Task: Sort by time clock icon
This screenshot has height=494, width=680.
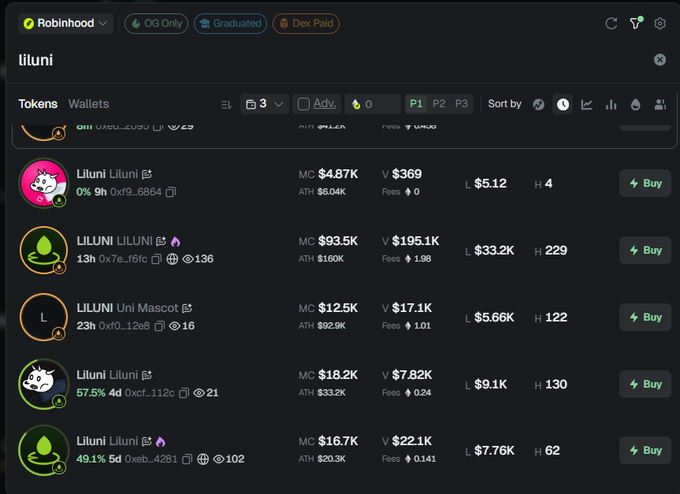Action: point(563,105)
